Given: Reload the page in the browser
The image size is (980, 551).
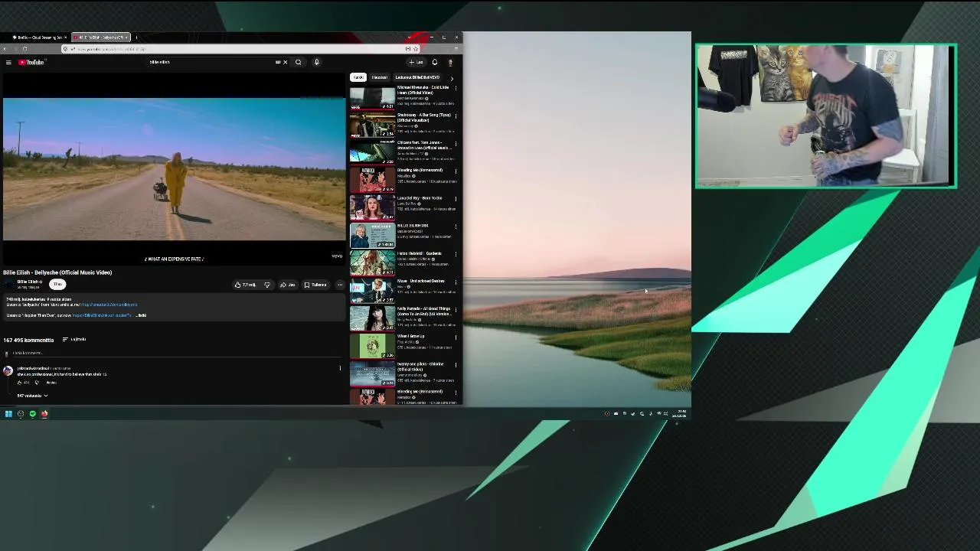Looking at the screenshot, I should (24, 49).
